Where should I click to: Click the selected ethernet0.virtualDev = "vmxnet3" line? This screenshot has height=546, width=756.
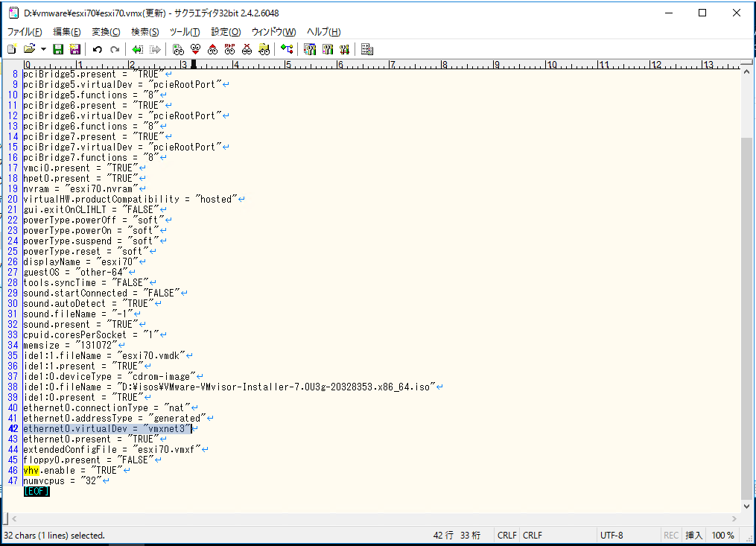(x=107, y=429)
